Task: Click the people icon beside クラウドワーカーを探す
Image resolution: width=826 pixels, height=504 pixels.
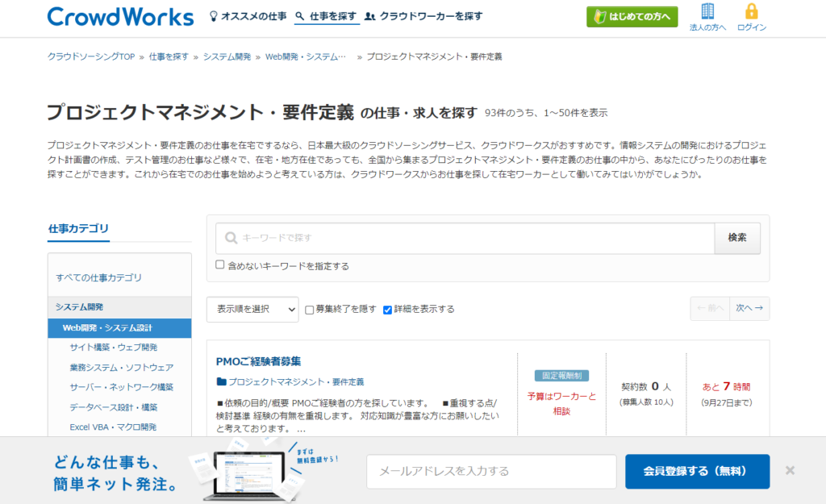Action: [370, 16]
